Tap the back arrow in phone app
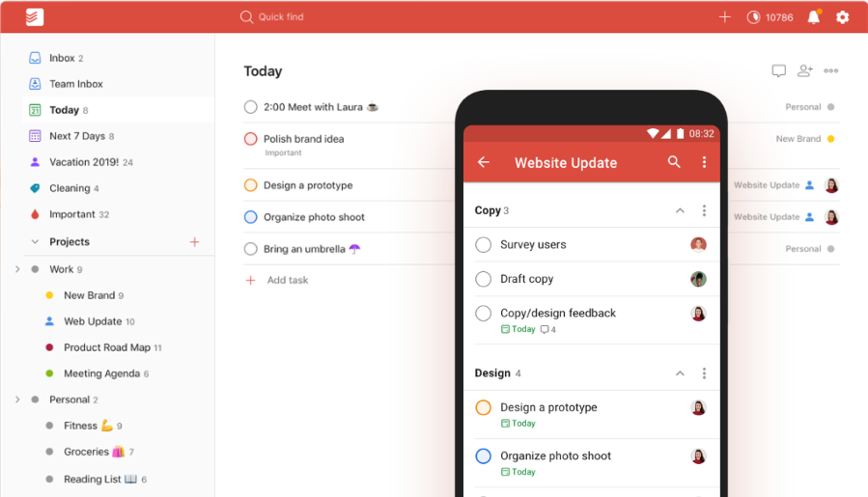 click(x=484, y=162)
